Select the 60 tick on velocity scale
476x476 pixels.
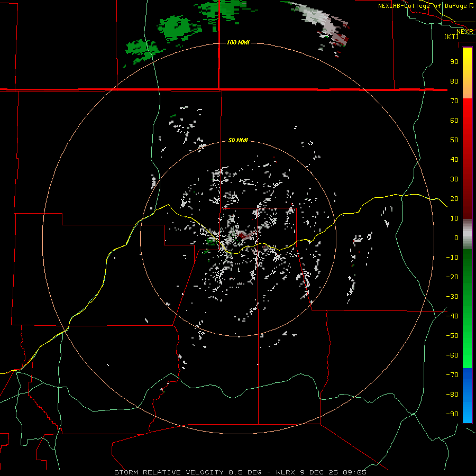(x=454, y=120)
